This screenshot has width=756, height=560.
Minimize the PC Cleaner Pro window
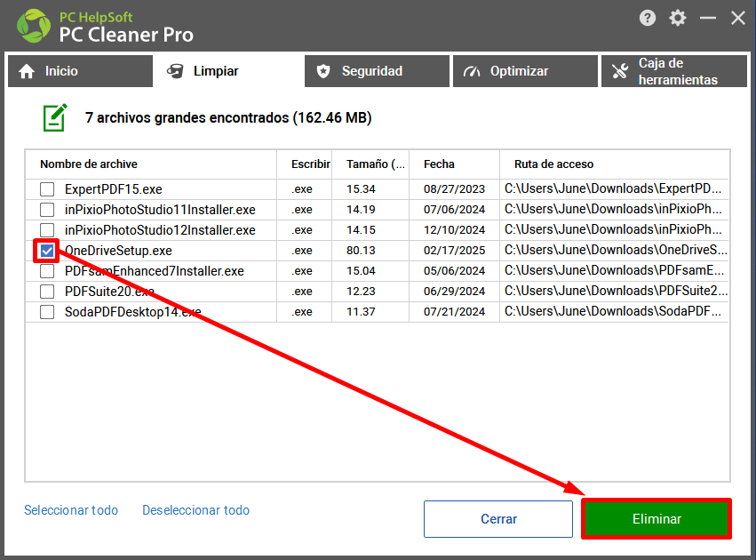[x=708, y=18]
